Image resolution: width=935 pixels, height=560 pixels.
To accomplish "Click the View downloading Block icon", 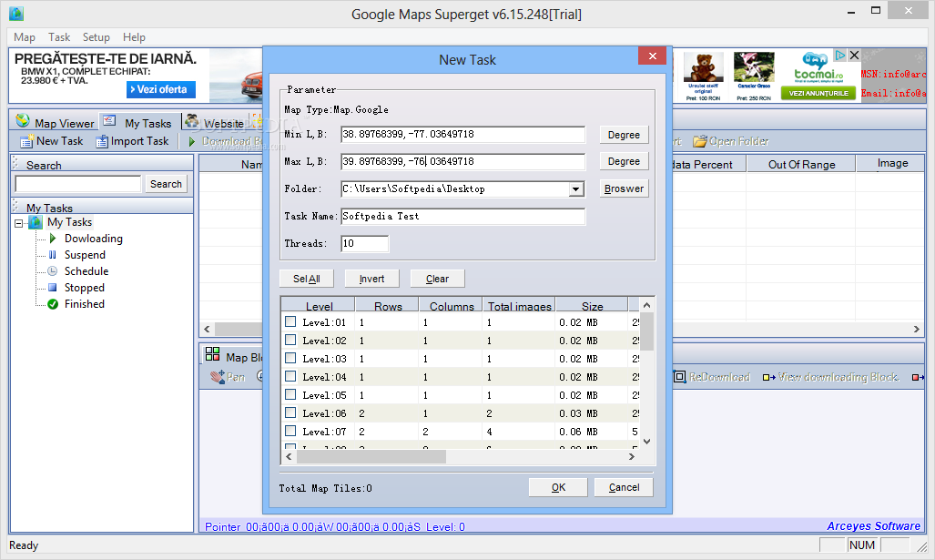I will [x=769, y=378].
